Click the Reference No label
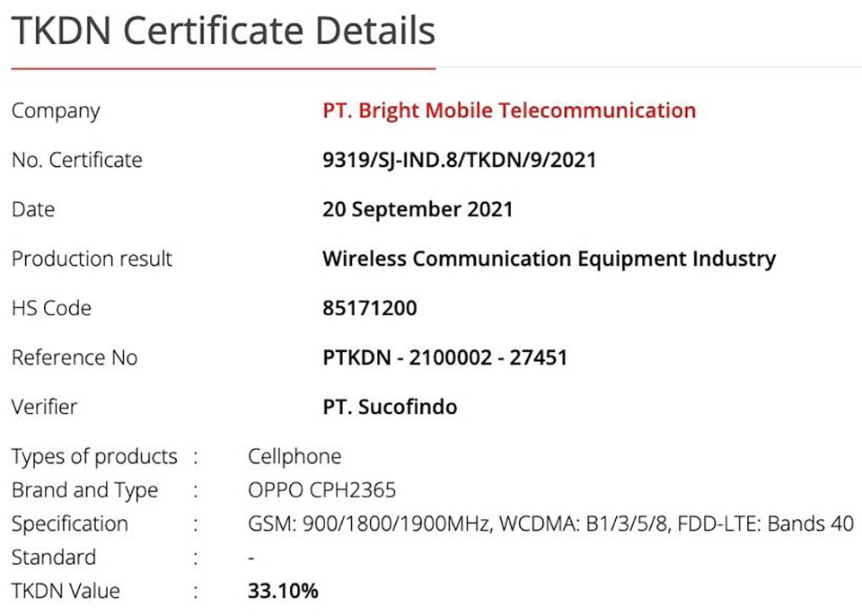The height and width of the screenshot is (616, 862). click(75, 357)
